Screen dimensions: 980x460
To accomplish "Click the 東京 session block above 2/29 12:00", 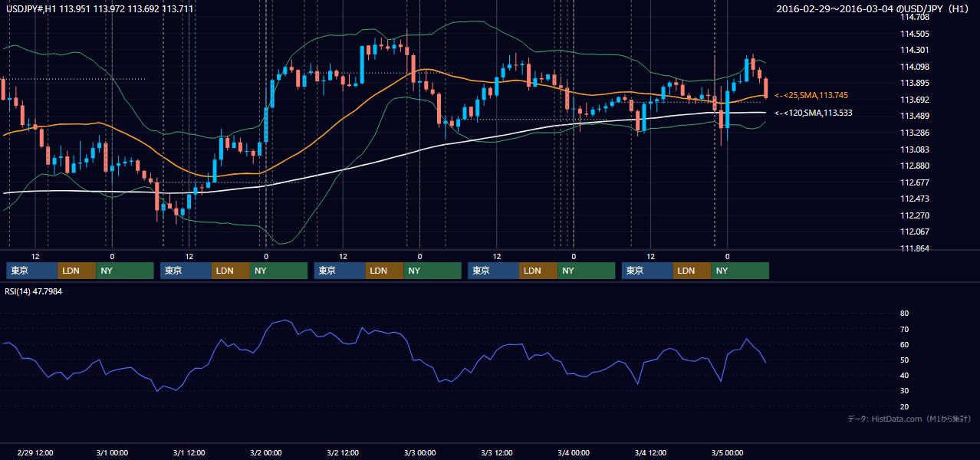I will click(x=32, y=271).
